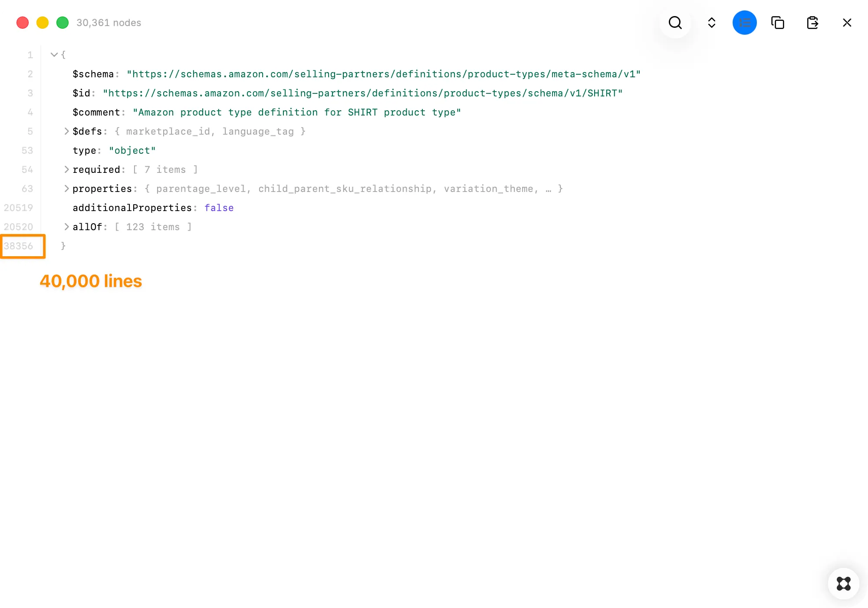Click the $defs preview summary text
Image resolution: width=868 pixels, height=608 pixels.
pos(210,132)
